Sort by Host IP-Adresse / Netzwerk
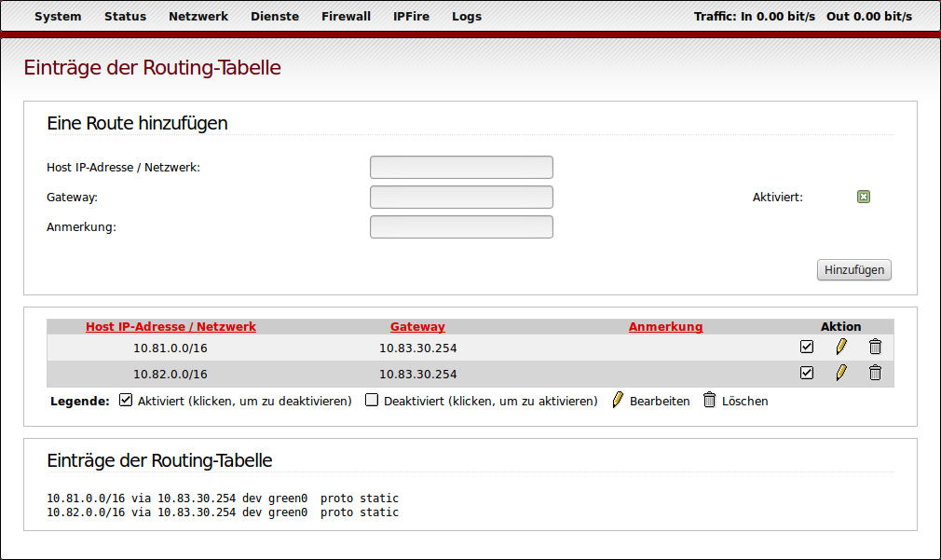941x560 pixels. (170, 326)
